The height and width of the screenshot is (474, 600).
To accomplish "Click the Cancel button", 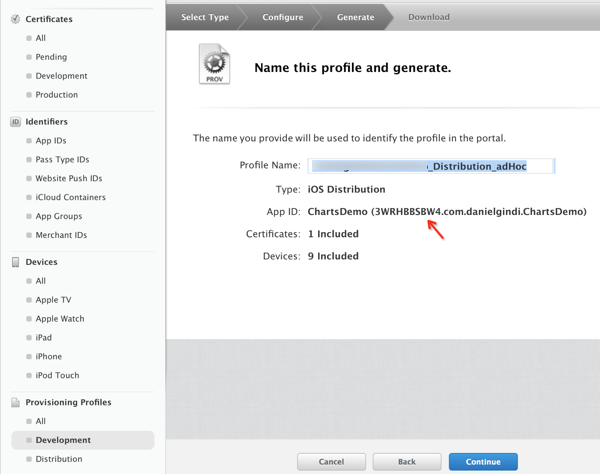I will tap(331, 462).
